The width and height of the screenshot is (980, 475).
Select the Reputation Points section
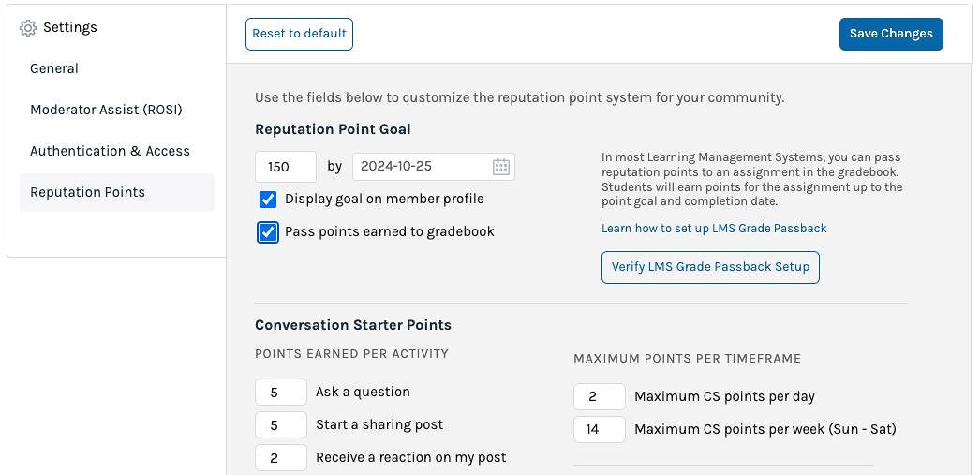pyautogui.click(x=88, y=192)
